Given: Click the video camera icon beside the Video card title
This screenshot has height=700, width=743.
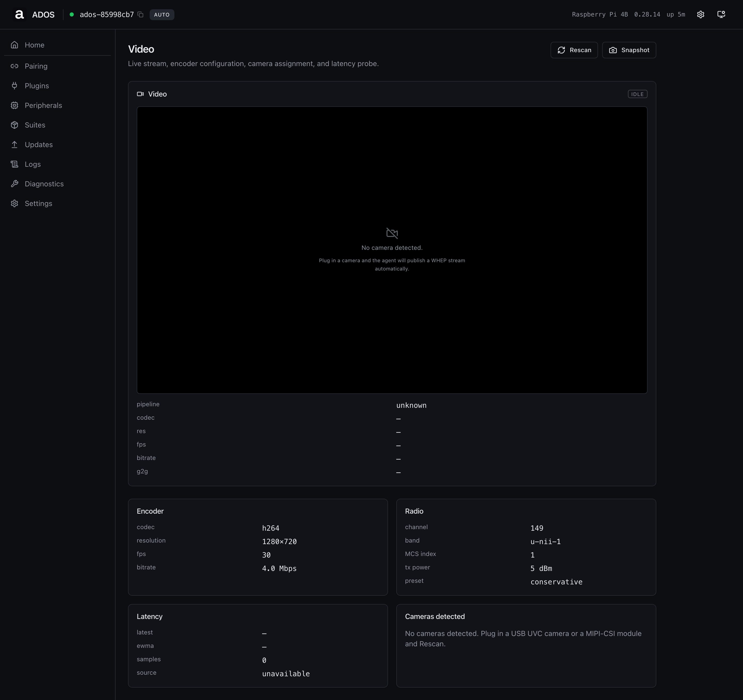Looking at the screenshot, I should 141,94.
